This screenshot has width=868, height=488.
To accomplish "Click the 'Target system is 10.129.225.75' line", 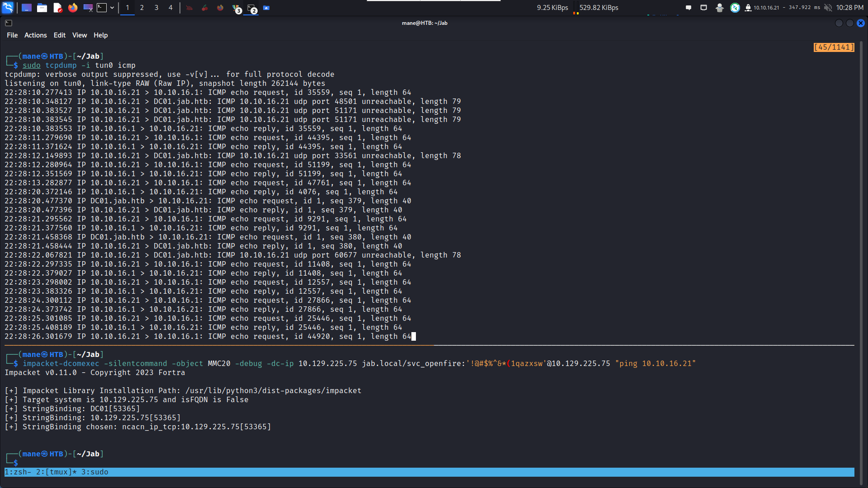I will pyautogui.click(x=127, y=400).
